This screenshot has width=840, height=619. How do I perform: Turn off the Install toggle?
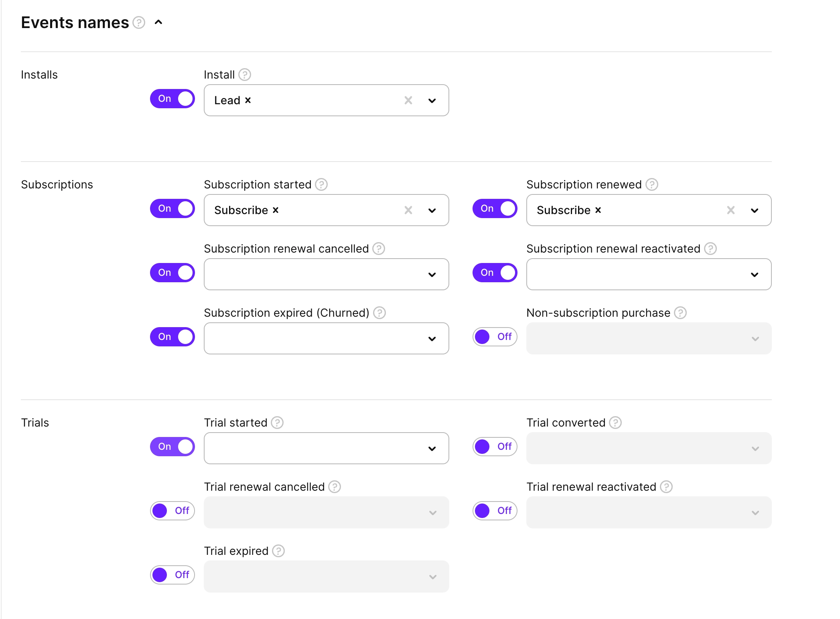click(172, 99)
